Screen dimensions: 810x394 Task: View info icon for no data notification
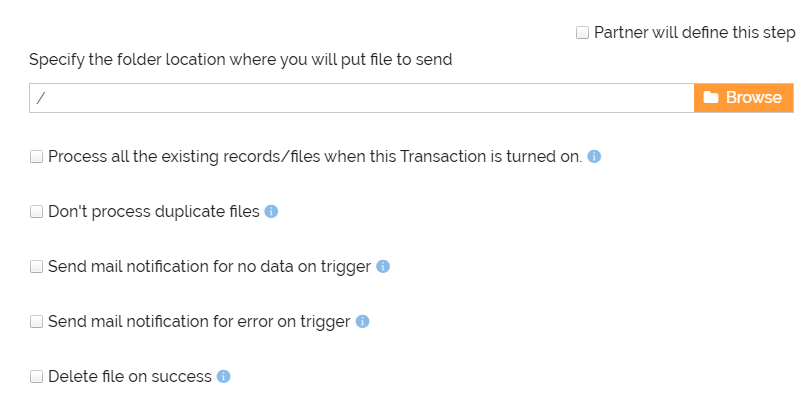click(x=383, y=266)
